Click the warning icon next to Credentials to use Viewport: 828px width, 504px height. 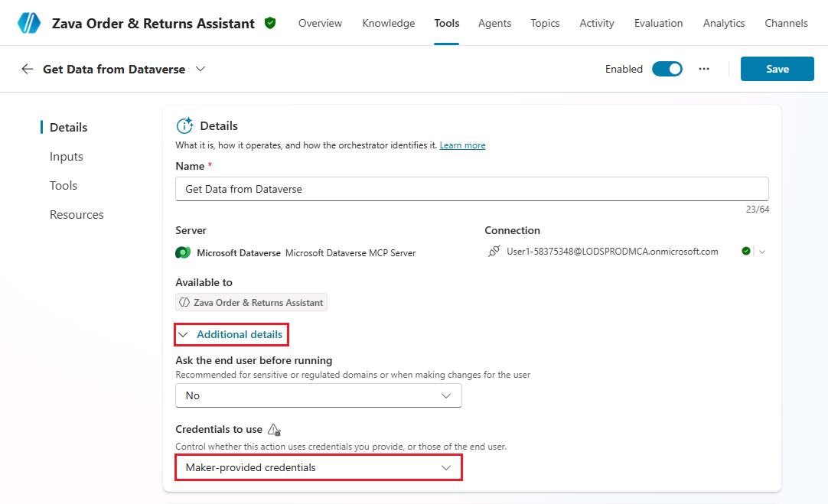pyautogui.click(x=274, y=430)
